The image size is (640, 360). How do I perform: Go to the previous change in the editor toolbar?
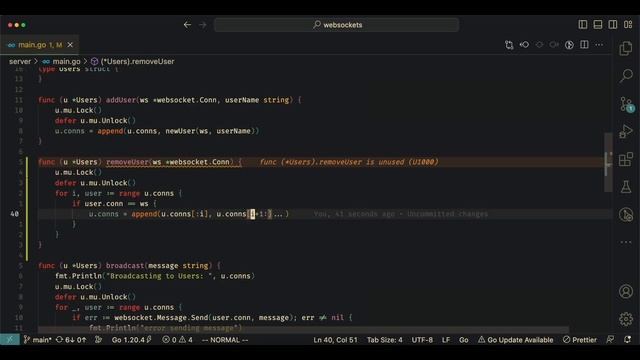524,44
